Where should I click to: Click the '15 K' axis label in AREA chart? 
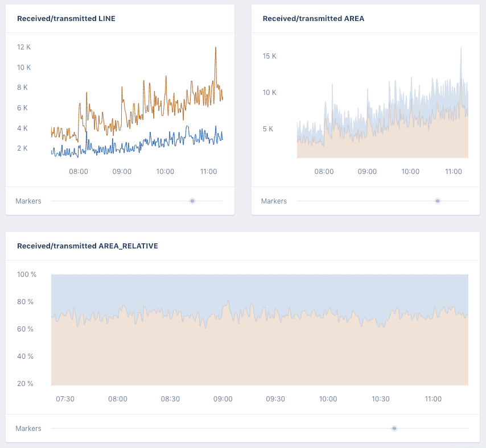click(269, 56)
